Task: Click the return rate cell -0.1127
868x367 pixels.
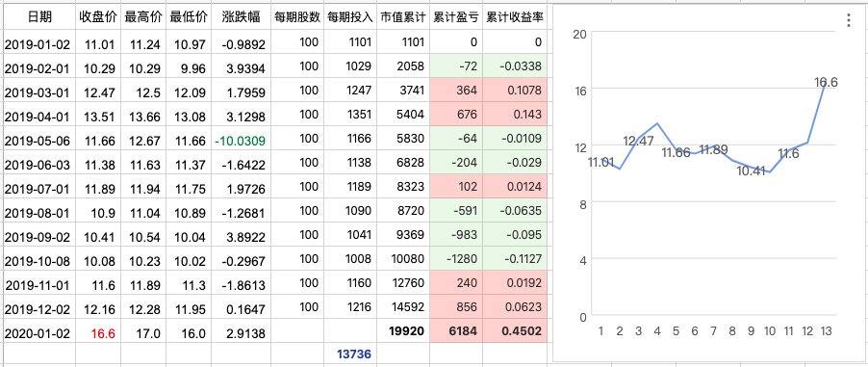Action: pos(515,258)
